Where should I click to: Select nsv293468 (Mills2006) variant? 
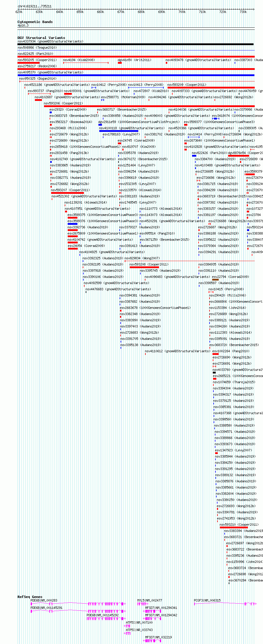click(68, 128)
